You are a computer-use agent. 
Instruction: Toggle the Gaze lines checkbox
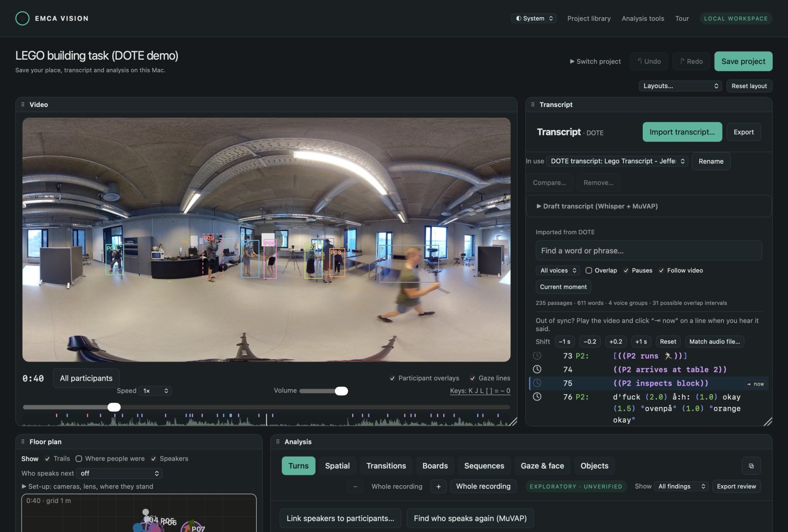pos(473,378)
